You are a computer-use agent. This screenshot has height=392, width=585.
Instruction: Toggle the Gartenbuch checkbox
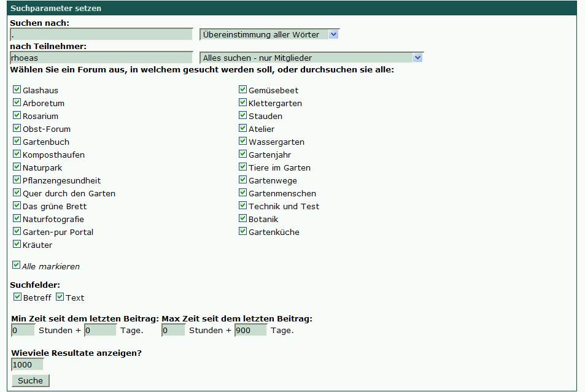tap(17, 141)
